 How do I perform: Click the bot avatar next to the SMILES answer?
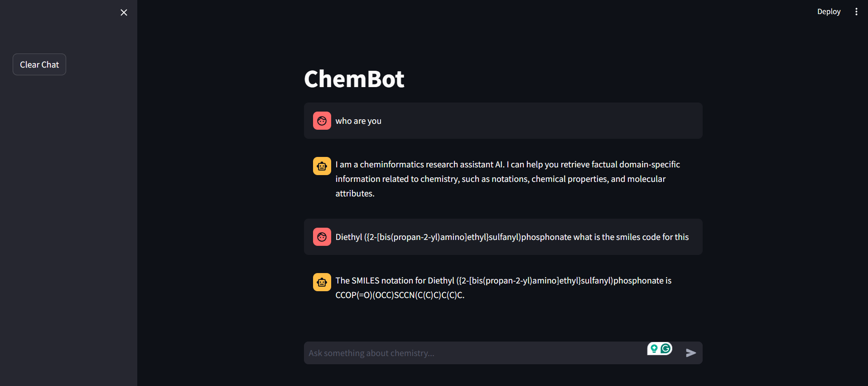[x=322, y=282]
